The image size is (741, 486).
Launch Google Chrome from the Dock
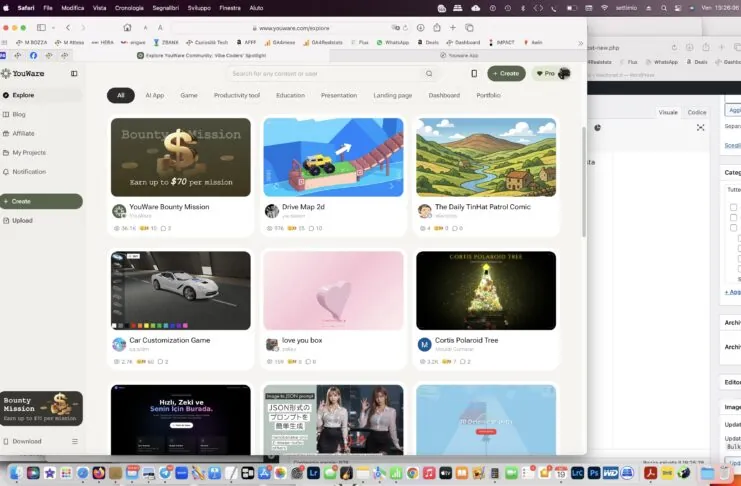click(x=413, y=472)
